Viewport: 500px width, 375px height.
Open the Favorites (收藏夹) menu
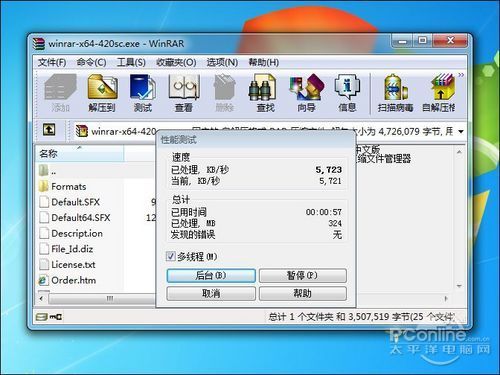[x=176, y=62]
